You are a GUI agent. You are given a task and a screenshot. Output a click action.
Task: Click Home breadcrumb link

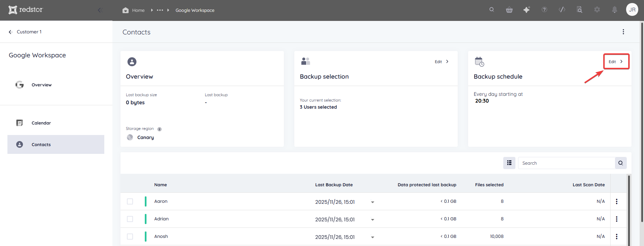(x=138, y=10)
